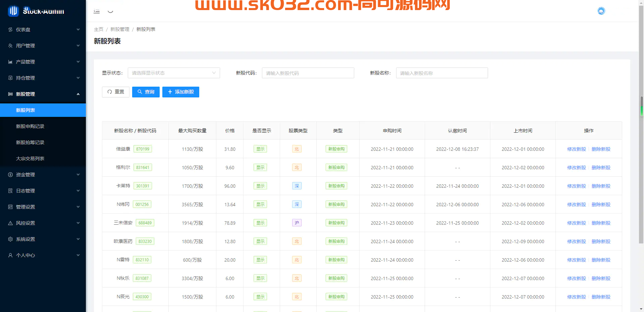
Task: Click 删除新股 for N炜冈 row
Action: 601,205
